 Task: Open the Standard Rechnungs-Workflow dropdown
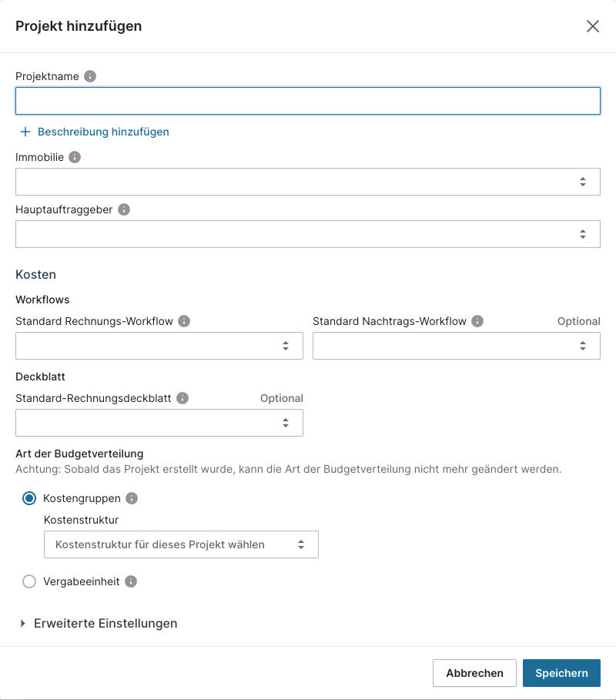click(159, 346)
